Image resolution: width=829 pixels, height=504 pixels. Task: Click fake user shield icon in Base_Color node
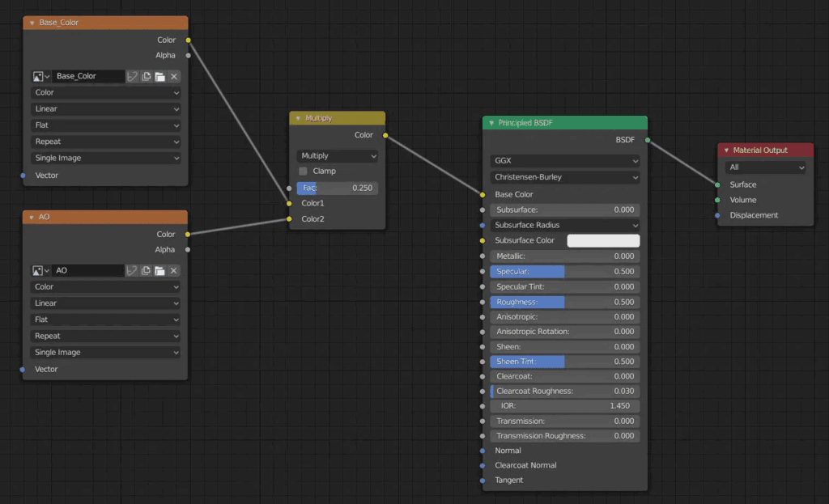132,77
